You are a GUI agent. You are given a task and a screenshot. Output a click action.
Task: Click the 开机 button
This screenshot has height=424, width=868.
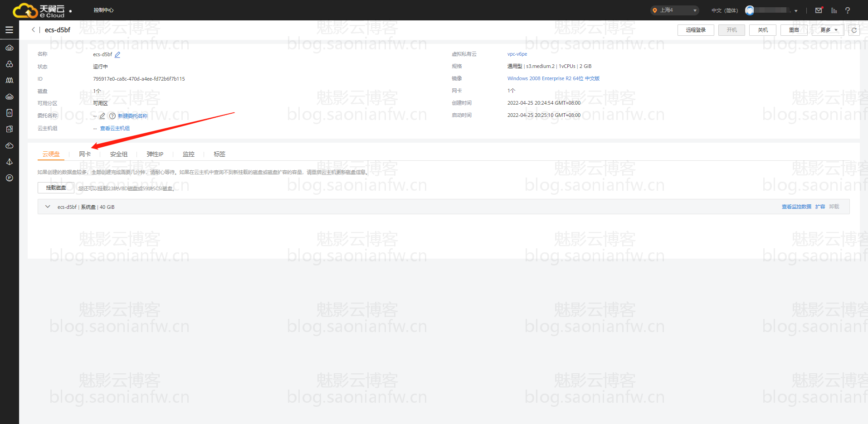pos(731,30)
